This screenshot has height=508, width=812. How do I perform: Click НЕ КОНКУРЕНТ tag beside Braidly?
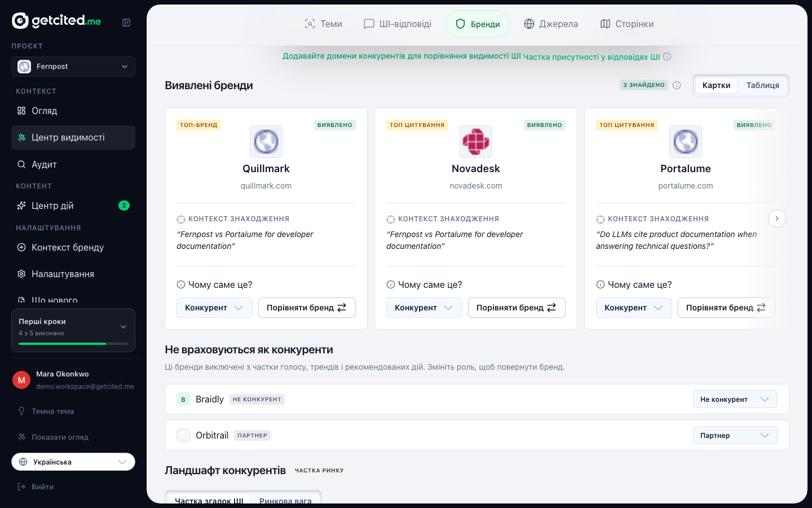257,399
